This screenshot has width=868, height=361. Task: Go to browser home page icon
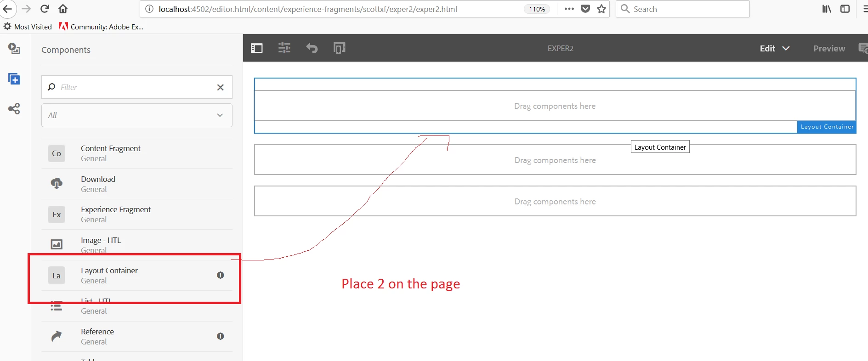click(x=63, y=9)
